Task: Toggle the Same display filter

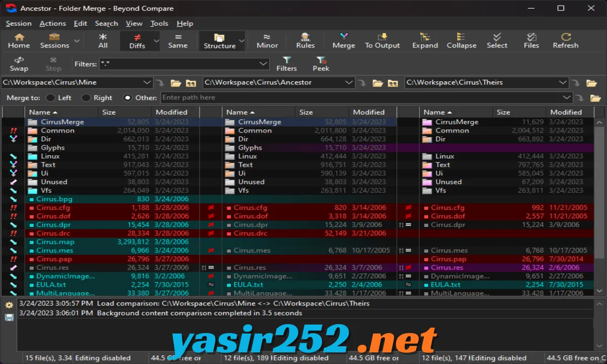Action: tap(178, 40)
